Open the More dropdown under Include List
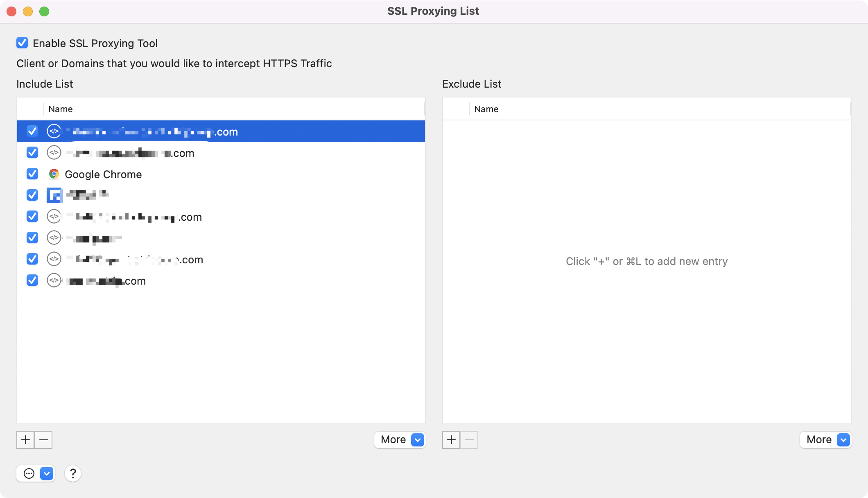Viewport: 868px width, 498px height. click(x=400, y=440)
